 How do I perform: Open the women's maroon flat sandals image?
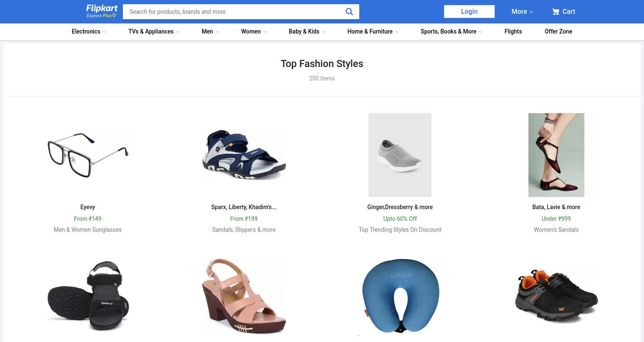coord(556,155)
